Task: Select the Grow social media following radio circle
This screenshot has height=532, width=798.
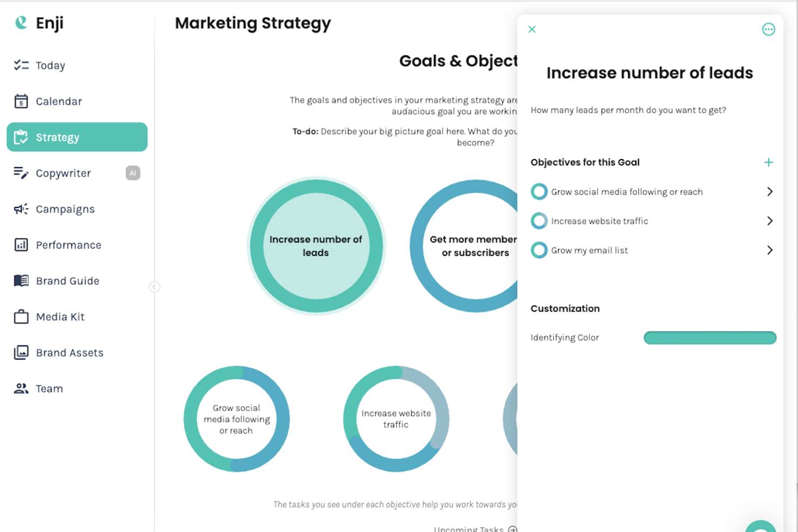Action: [x=539, y=191]
